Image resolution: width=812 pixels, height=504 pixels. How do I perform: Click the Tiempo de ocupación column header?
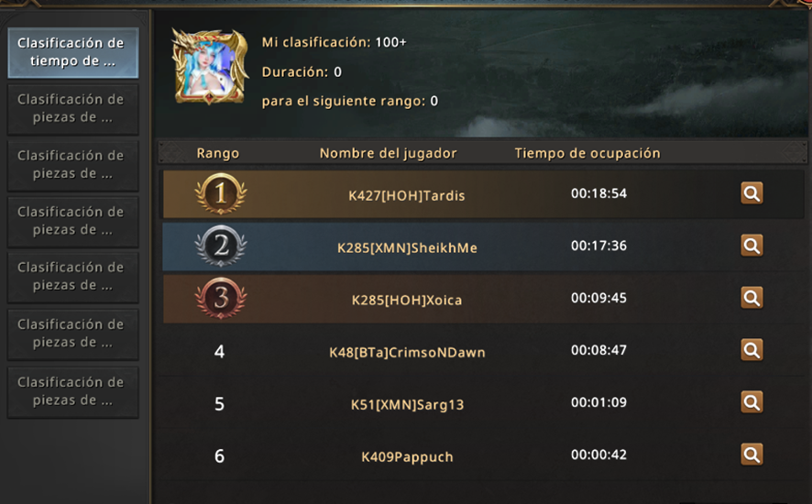(x=587, y=153)
